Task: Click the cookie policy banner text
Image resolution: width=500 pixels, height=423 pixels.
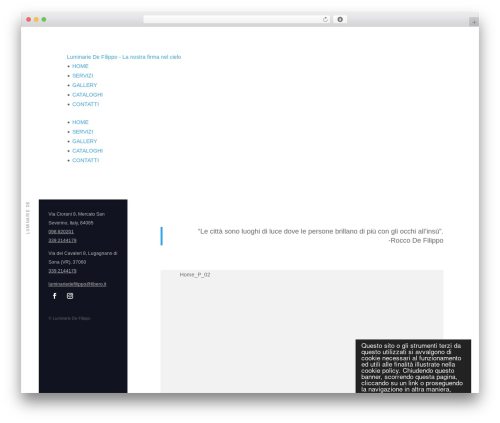Action: 412,367
